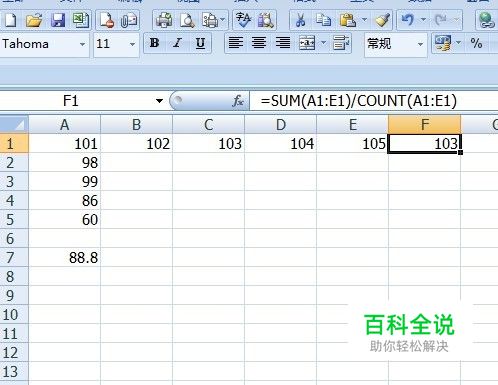
Task: Expand the print options dropdown arrow
Action: tap(223, 20)
